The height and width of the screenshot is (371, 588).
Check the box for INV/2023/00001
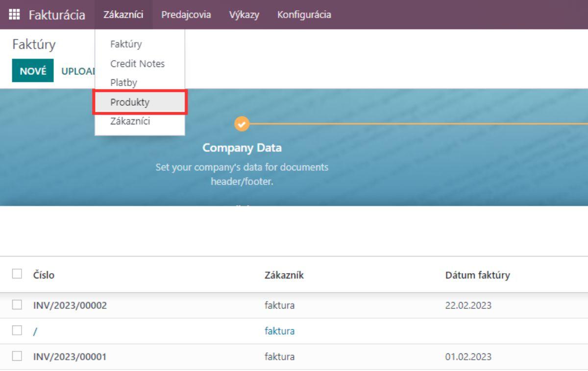coord(17,357)
